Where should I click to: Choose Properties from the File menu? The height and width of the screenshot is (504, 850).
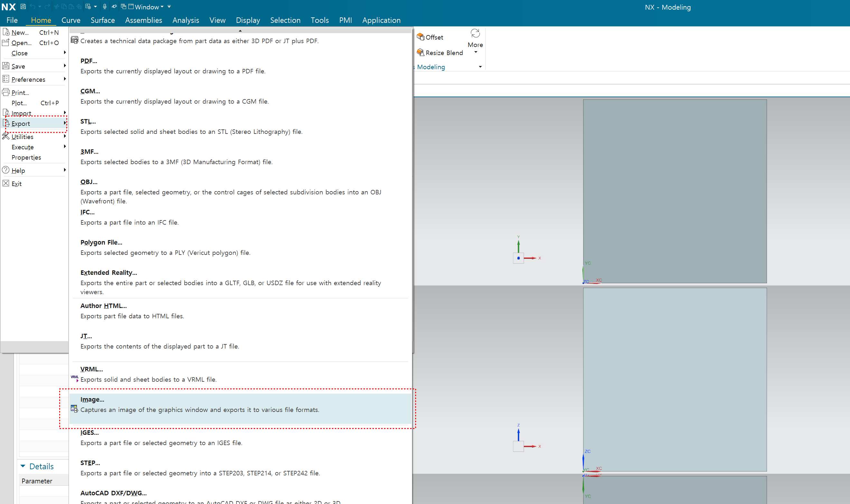tap(34, 158)
